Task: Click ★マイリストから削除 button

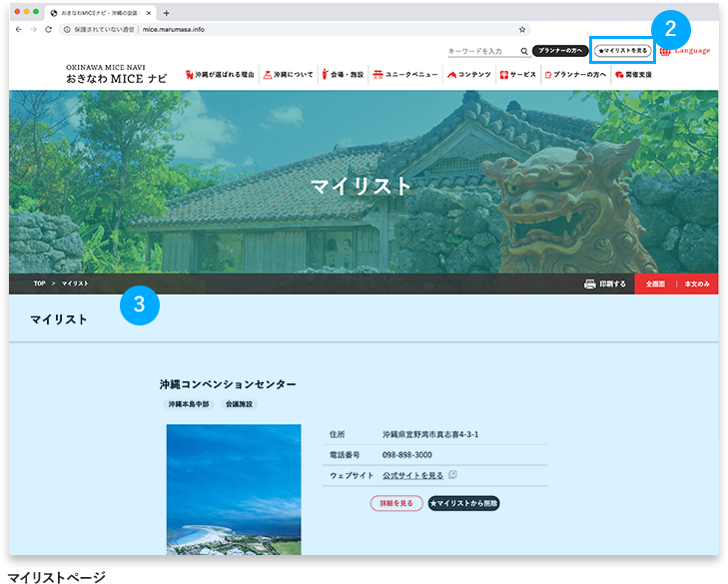Action: click(x=463, y=503)
